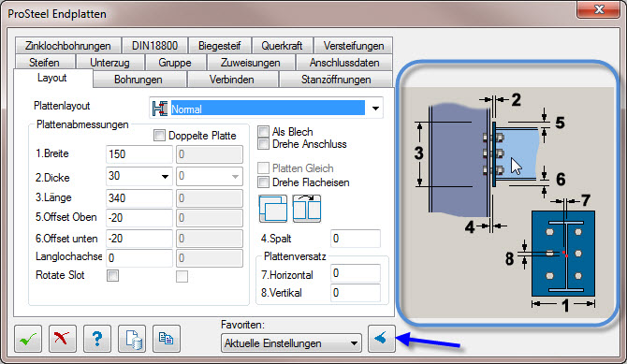
Task: Check the Als Blech option
Action: pos(263,132)
